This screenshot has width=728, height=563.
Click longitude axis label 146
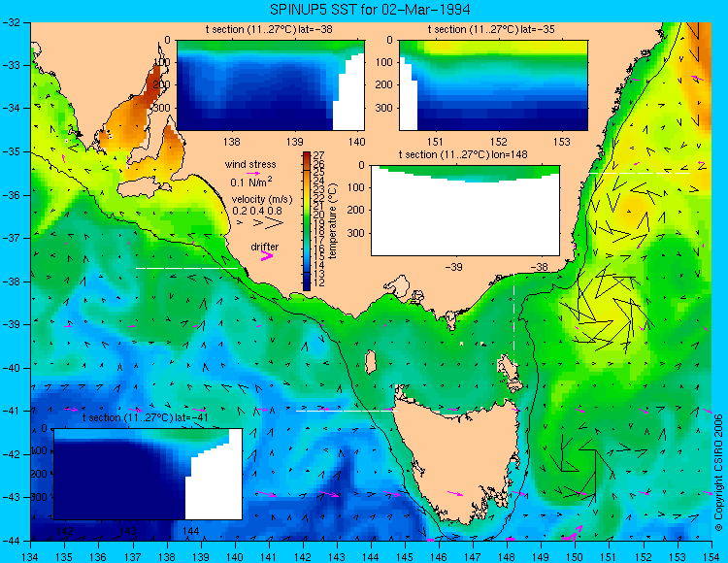point(439,557)
